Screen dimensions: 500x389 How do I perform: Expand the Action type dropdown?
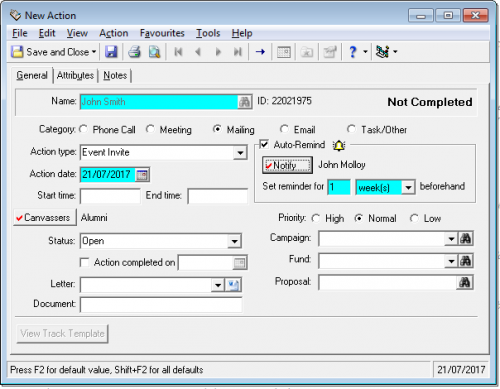pyautogui.click(x=240, y=153)
